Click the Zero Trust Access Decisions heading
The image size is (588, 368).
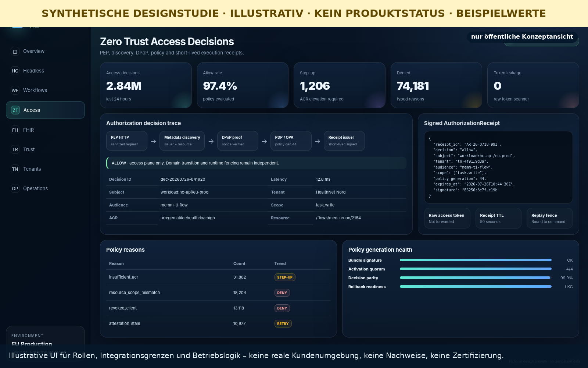click(x=167, y=42)
